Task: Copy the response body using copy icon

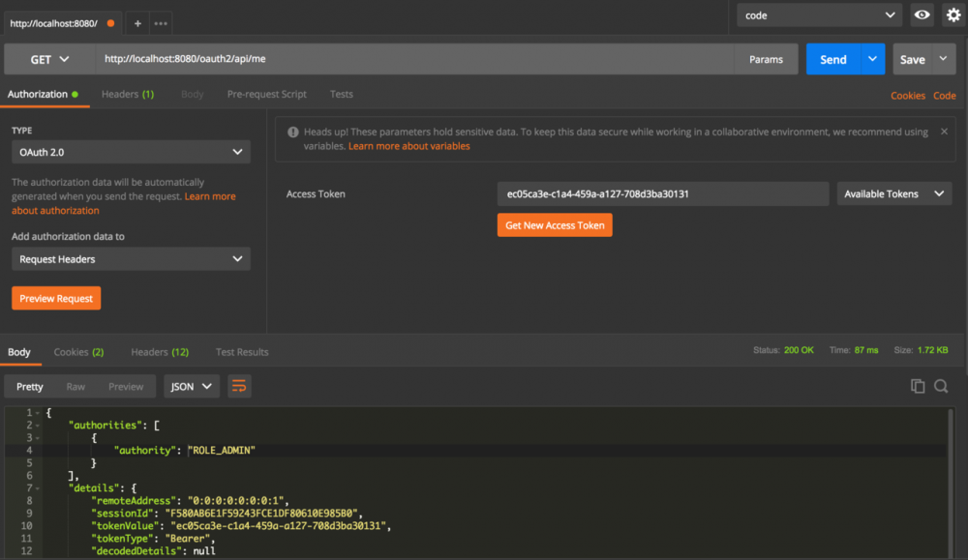Action: [x=917, y=385]
